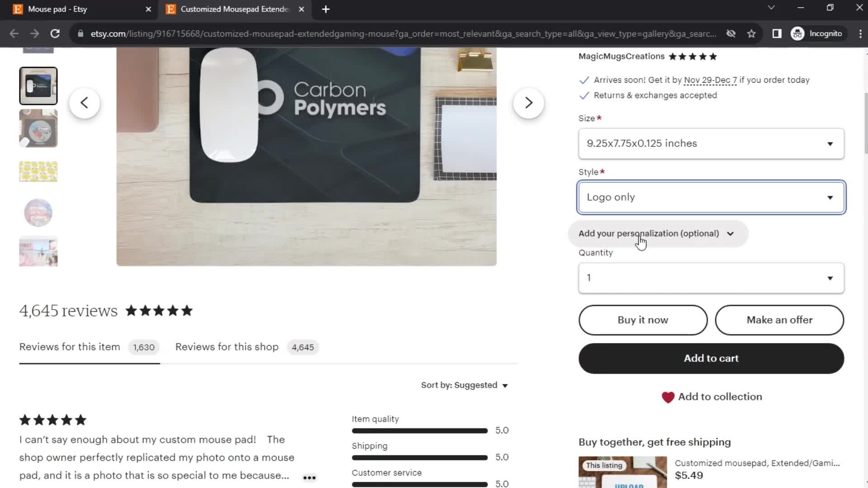Expand the Size dropdown menu
868x488 pixels.
(x=711, y=143)
